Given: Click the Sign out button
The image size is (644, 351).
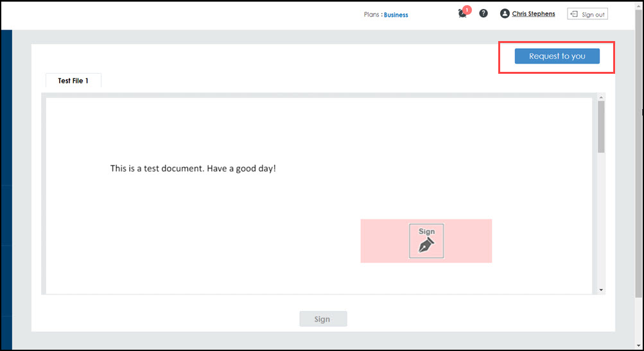Looking at the screenshot, I should tap(587, 14).
